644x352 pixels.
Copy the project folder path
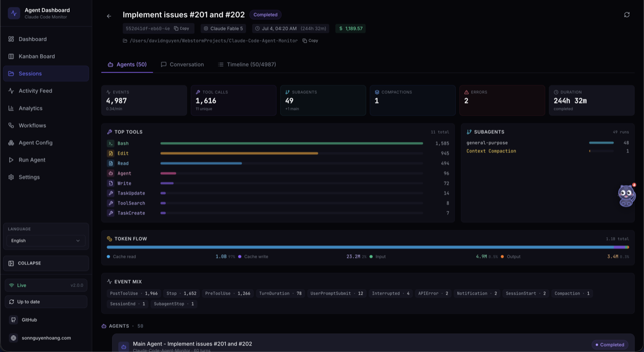click(310, 41)
